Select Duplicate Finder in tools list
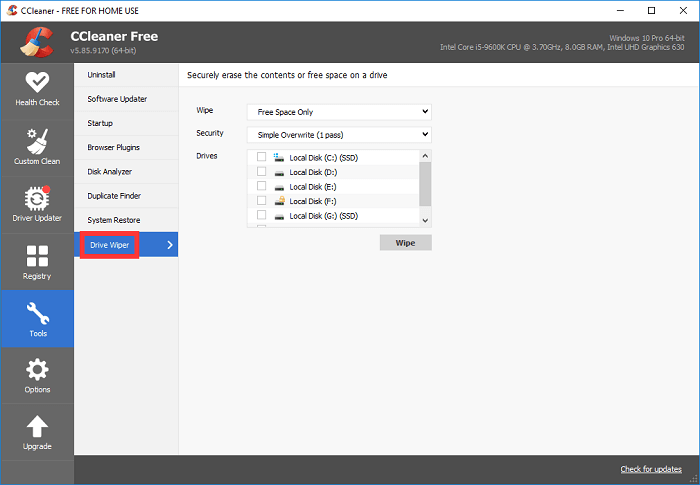The image size is (700, 485). (x=115, y=196)
